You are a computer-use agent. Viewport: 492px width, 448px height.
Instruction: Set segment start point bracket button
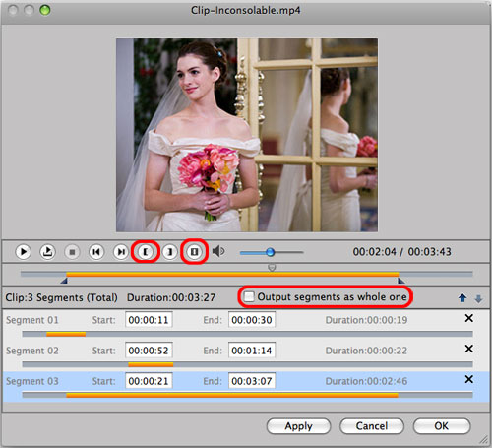pos(146,252)
